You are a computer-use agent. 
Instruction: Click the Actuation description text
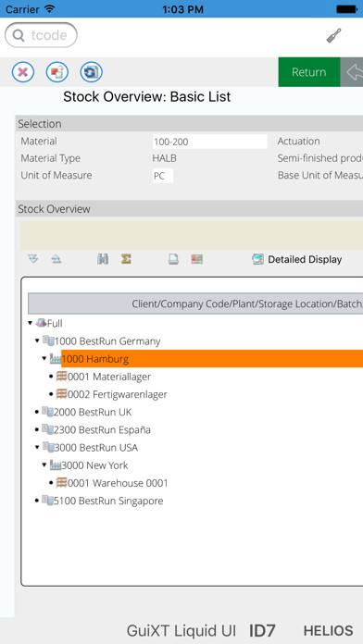(298, 142)
